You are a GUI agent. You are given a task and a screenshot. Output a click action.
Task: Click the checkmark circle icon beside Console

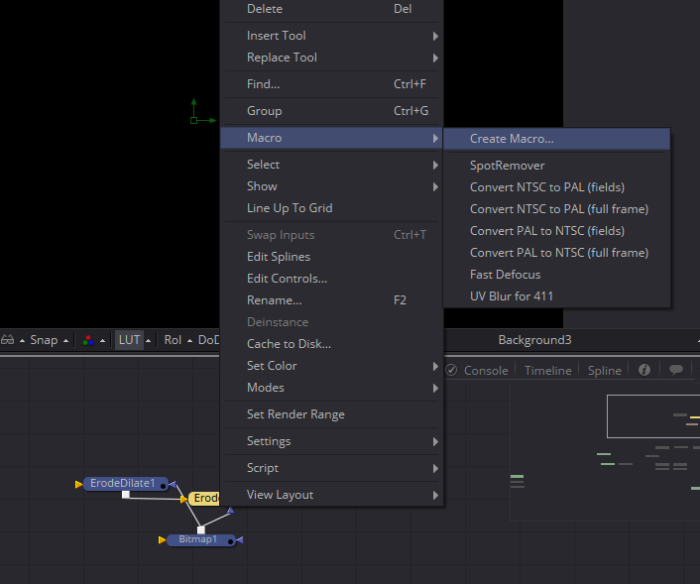451,370
